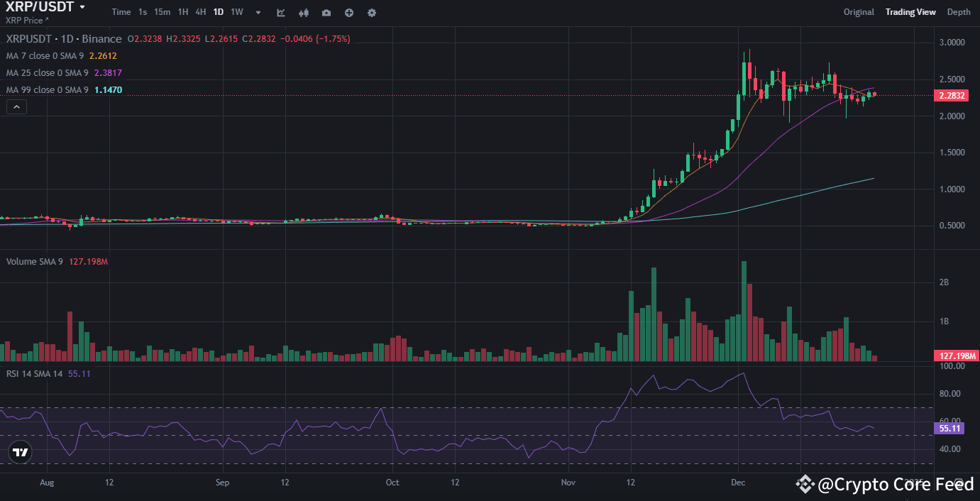Select the MA 99 close indicator legend
Screen dimensions: 980x501
48,90
